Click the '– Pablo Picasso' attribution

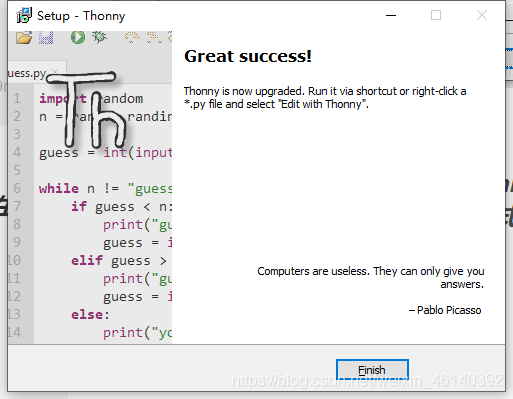point(445,310)
